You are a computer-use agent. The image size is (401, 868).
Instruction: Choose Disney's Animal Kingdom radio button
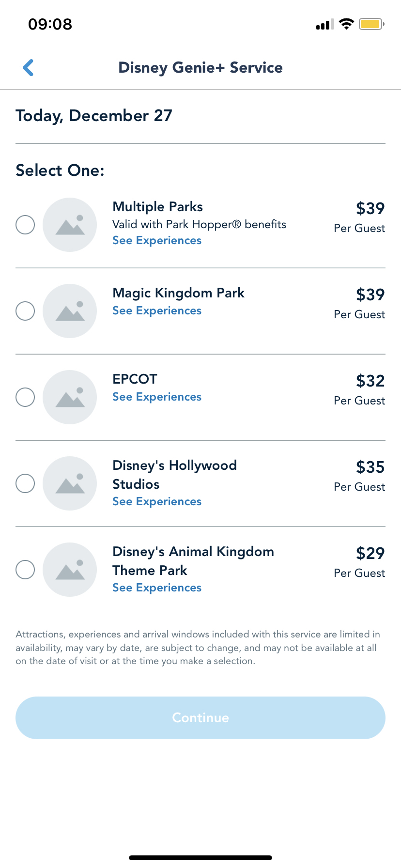(x=25, y=570)
